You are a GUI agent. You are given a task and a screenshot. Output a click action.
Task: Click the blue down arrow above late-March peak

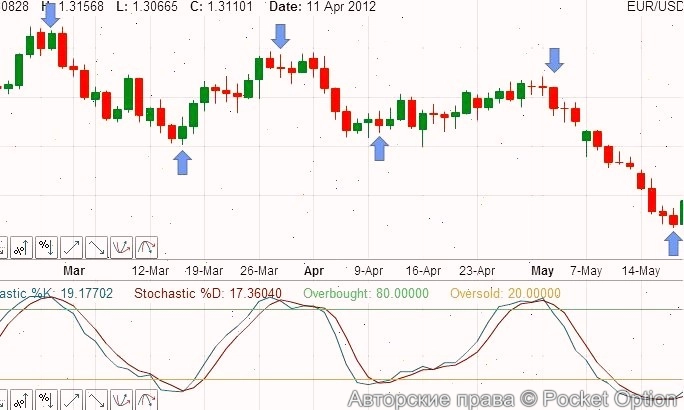pos(281,36)
